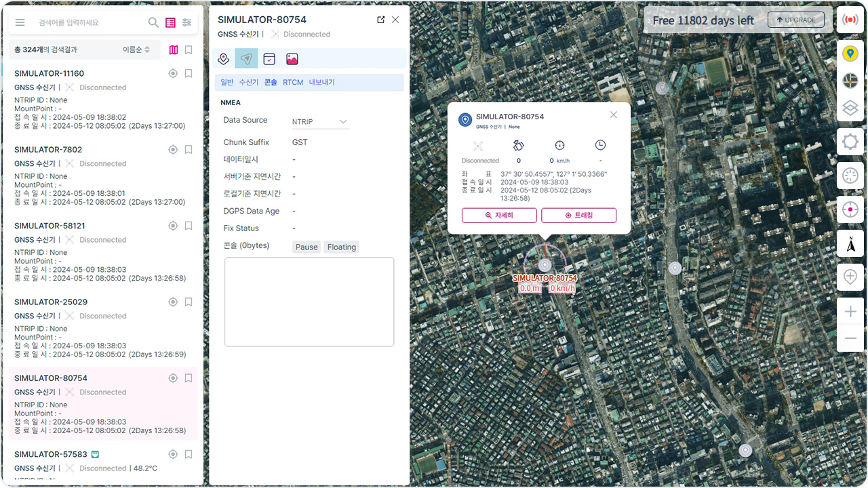This screenshot has height=488, width=868.
Task: Switch to the 일반 sub-tab
Action: point(227,83)
